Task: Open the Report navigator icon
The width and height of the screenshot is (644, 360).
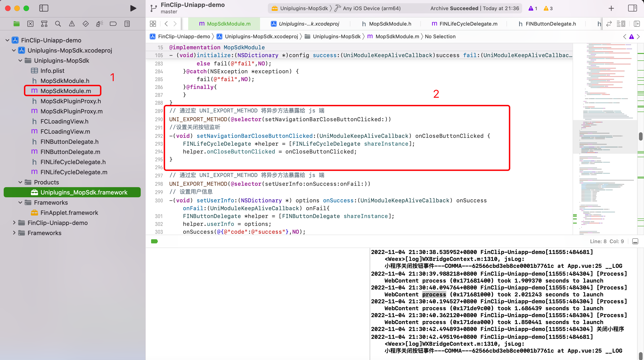Action: (127, 24)
